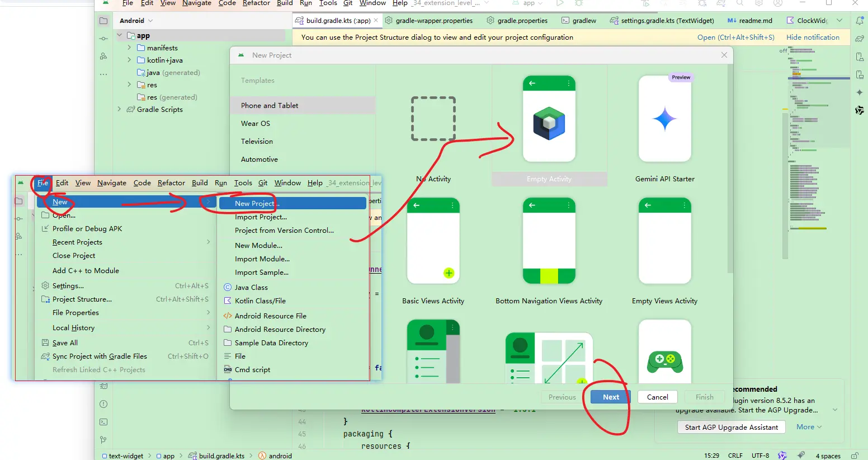Click the Problems icon in left sidebar
This screenshot has height=460, width=868.
pyautogui.click(x=103, y=404)
